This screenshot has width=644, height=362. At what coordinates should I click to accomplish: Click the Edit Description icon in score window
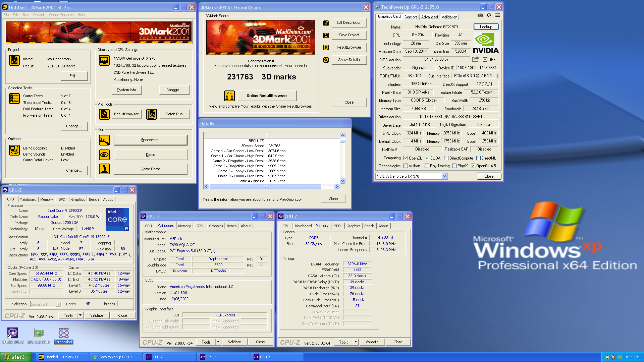pos(326,23)
